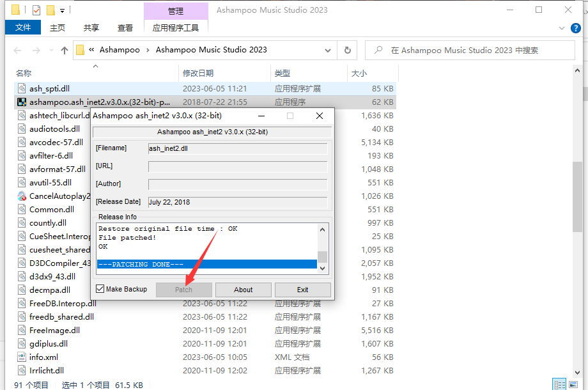Click the Release Info scrollbar thumb
This screenshot has width=588, height=390.
tap(323, 257)
